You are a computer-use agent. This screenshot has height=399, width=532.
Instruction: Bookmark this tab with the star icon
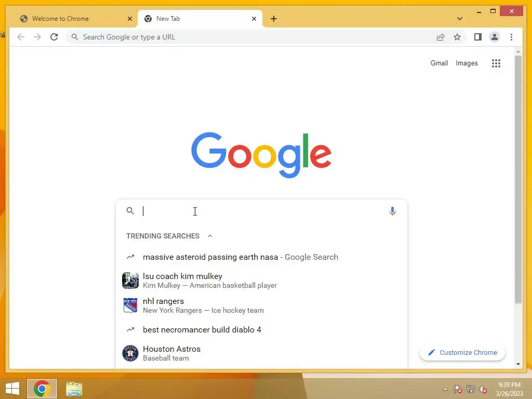click(x=457, y=37)
